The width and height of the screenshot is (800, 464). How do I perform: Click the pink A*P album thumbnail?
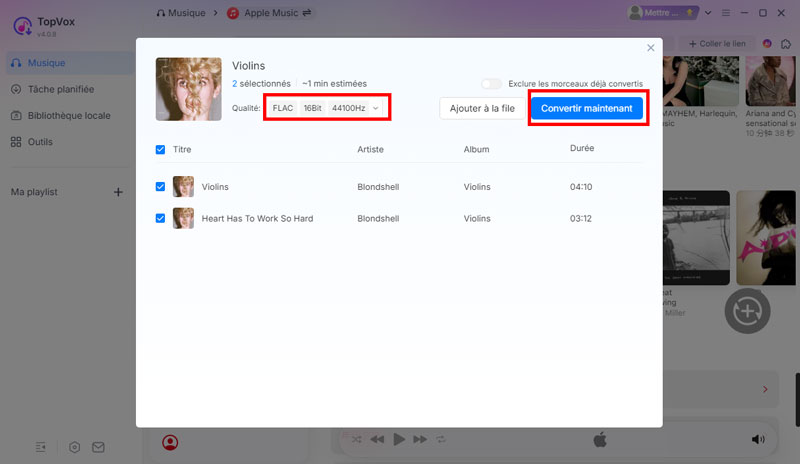point(766,238)
